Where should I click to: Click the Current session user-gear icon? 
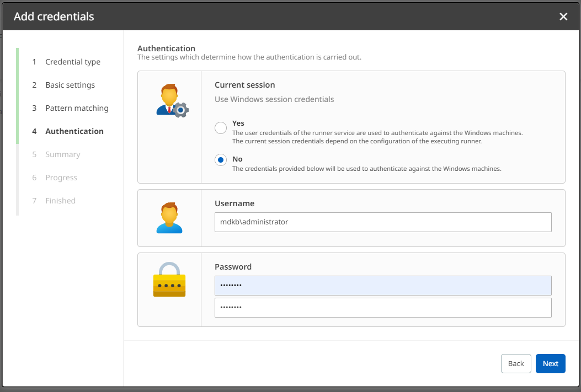(172, 100)
